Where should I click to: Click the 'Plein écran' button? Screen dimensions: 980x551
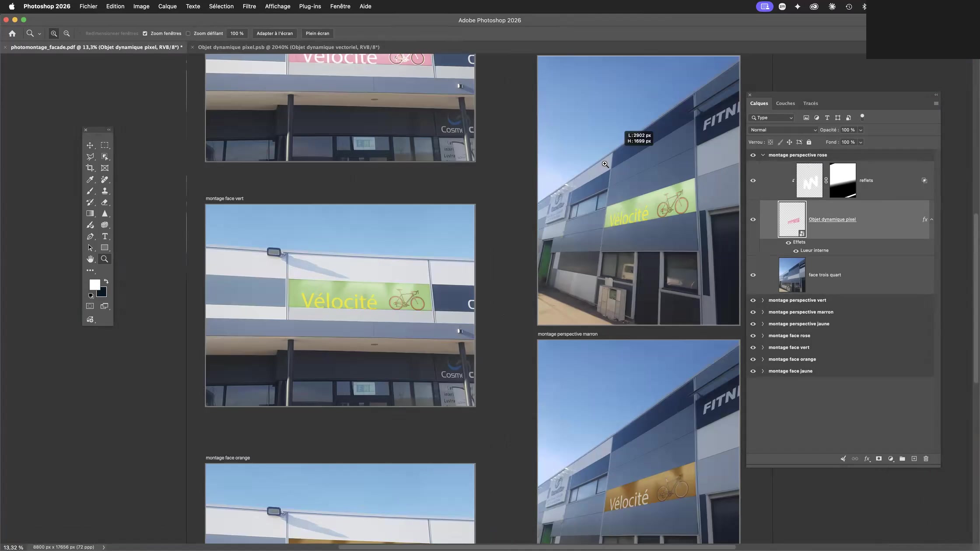pos(318,33)
